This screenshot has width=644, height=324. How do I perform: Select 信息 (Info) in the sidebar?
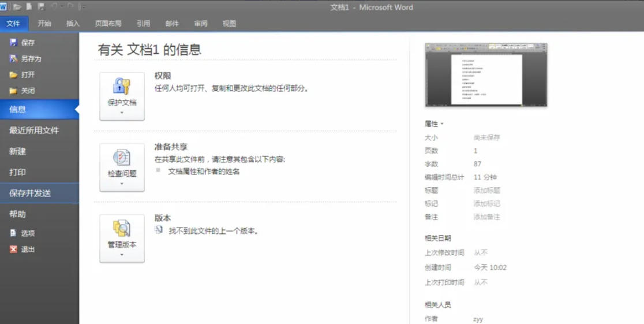click(x=39, y=109)
